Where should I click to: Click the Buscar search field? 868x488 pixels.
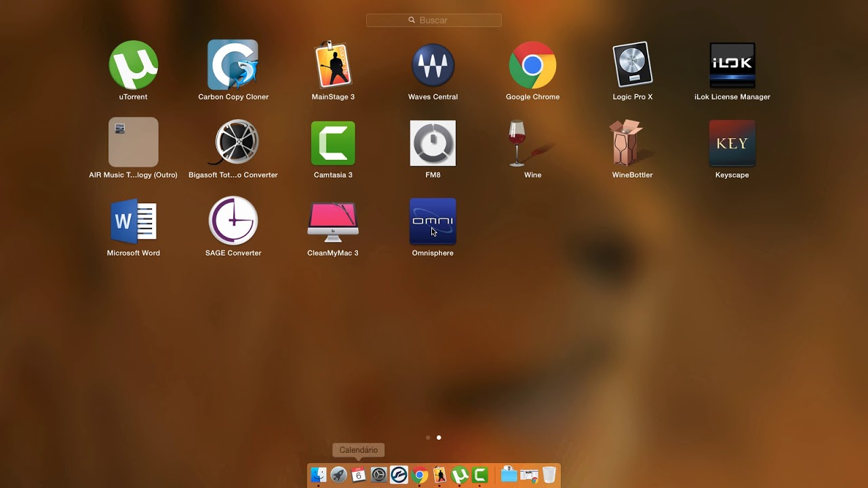tap(433, 20)
